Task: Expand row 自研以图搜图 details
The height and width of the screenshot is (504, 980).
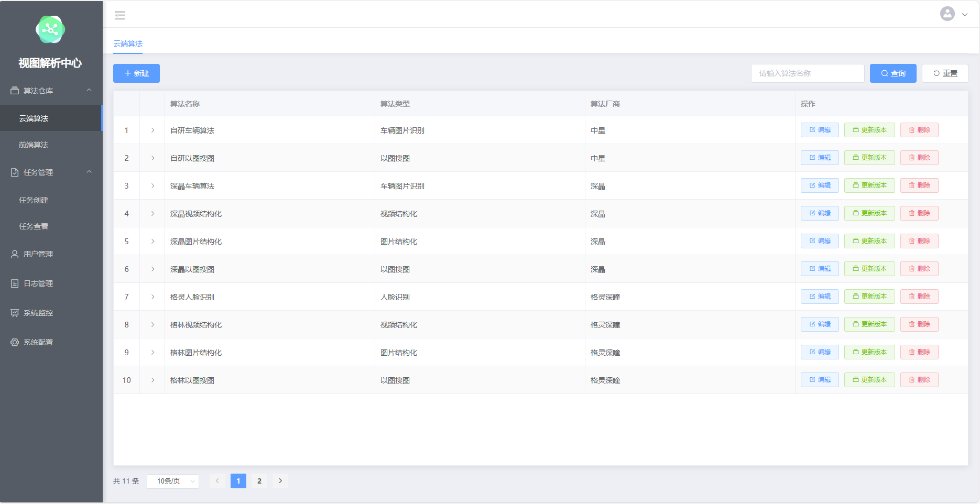Action: [153, 158]
